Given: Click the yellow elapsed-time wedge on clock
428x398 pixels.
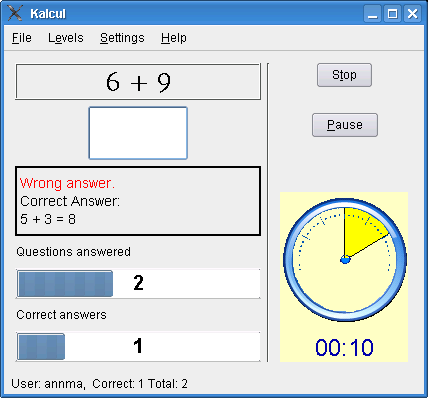Looking at the screenshot, I should coord(362,229).
